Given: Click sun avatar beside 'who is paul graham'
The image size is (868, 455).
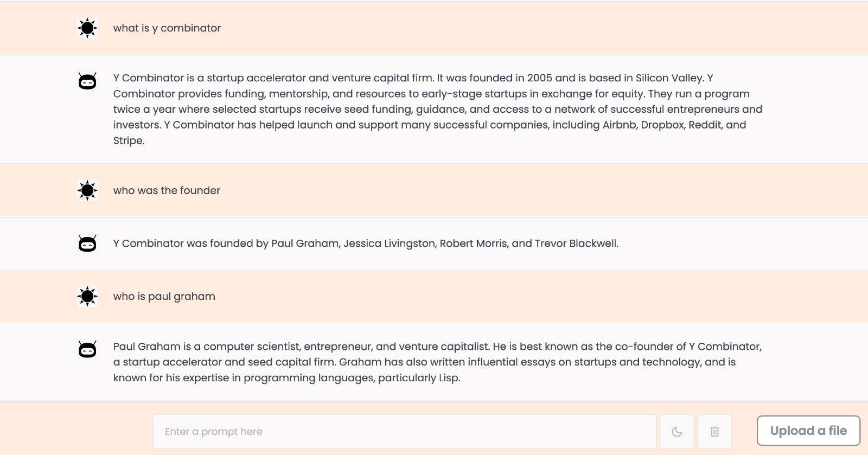Looking at the screenshot, I should (87, 296).
